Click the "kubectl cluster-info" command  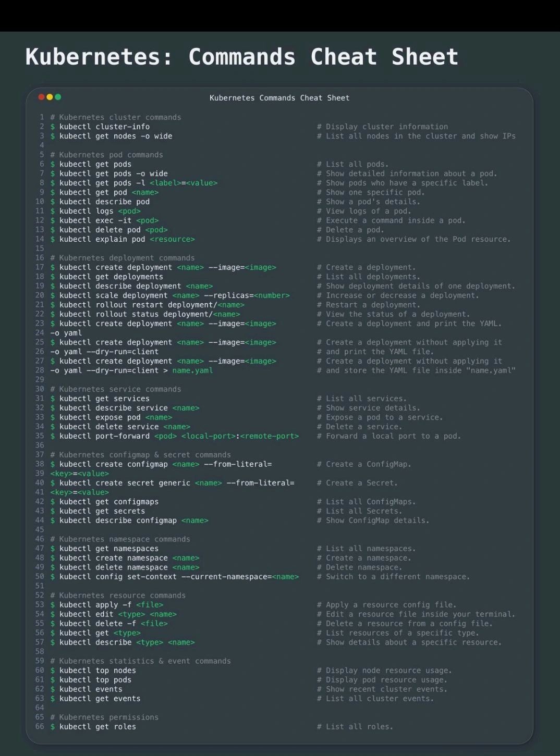click(x=104, y=127)
